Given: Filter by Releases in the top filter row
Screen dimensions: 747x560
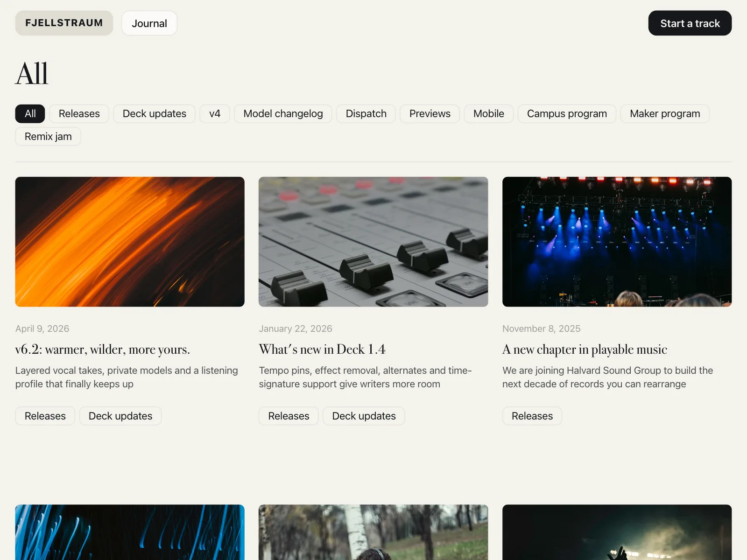Looking at the screenshot, I should [79, 113].
